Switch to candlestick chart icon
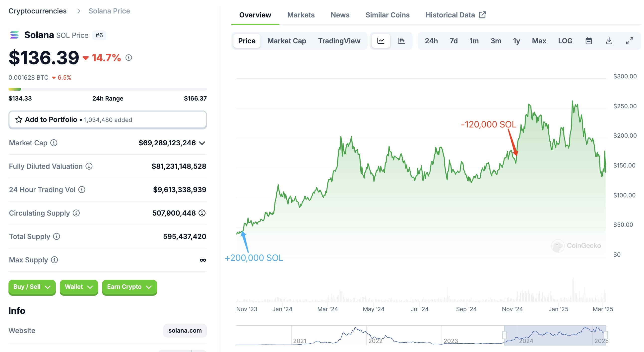644x352 pixels. click(x=401, y=41)
